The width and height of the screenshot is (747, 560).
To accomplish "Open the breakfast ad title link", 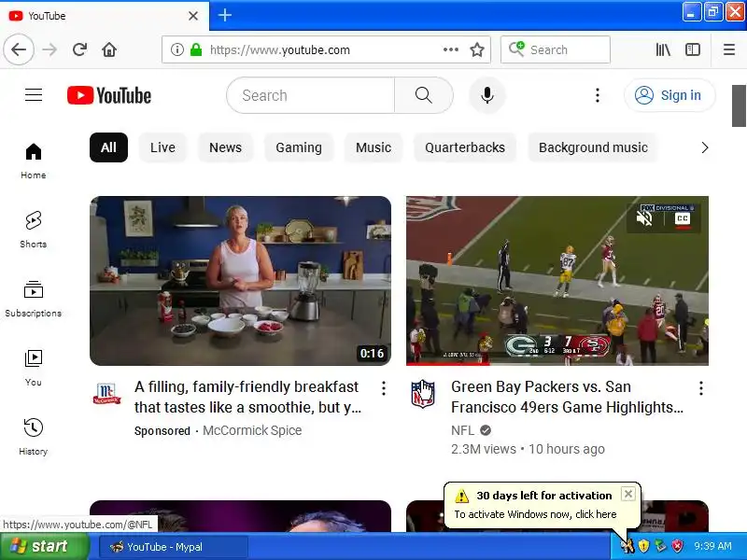I will [247, 397].
